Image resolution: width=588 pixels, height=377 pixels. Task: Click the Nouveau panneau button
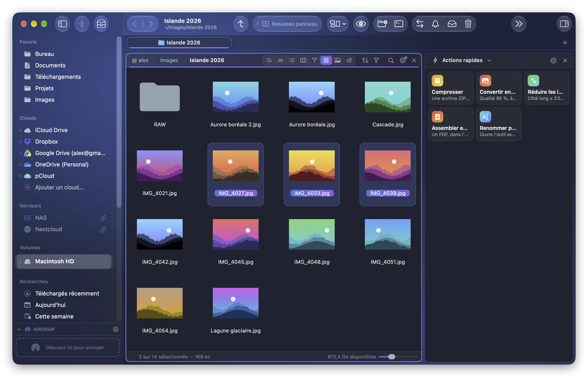[x=288, y=24]
